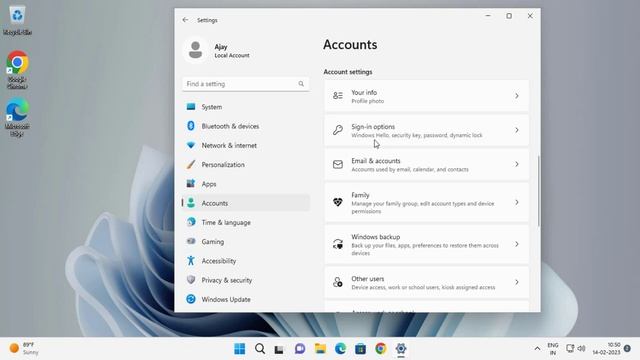Select Microsoft Edge desktop shortcut
The image size is (640, 360).
[x=17, y=117]
